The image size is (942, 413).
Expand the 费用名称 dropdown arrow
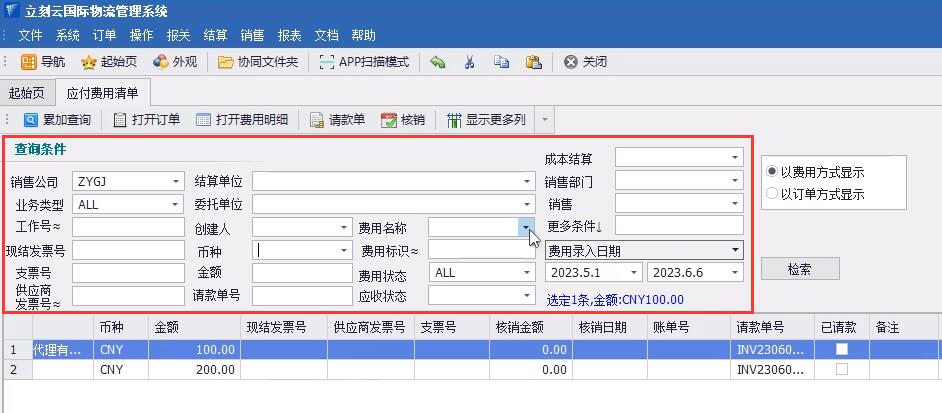(526, 227)
